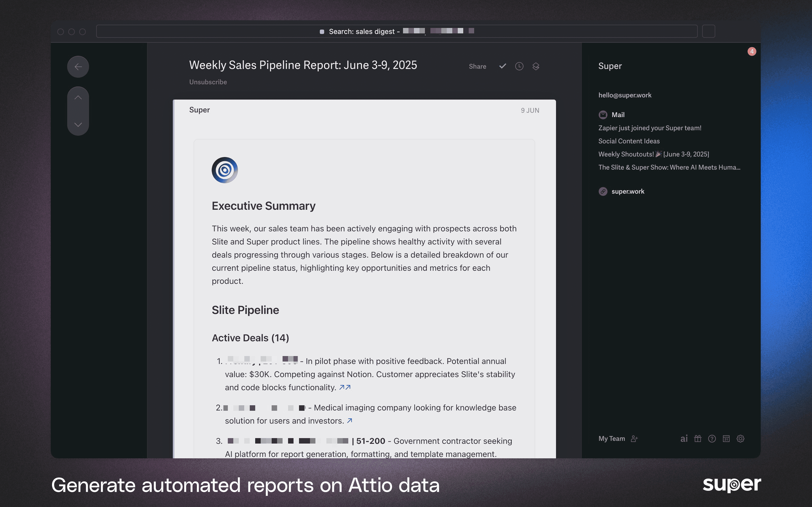Open the ai assistant icon
The image size is (812, 507).
pos(684,439)
